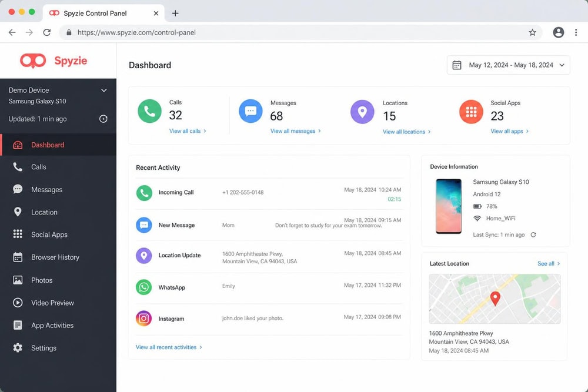Screen dimensions: 588x392
Task: Click the orange Social Apps summary icon
Action: (x=471, y=112)
